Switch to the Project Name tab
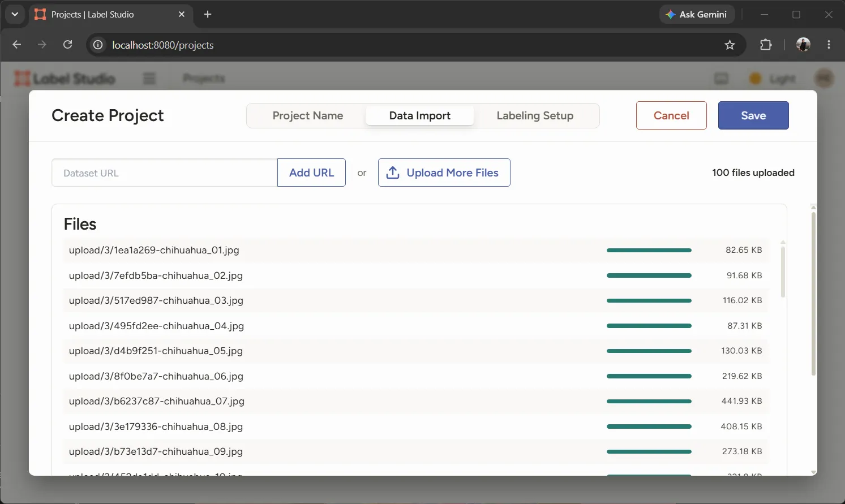The image size is (845, 504). [308, 115]
